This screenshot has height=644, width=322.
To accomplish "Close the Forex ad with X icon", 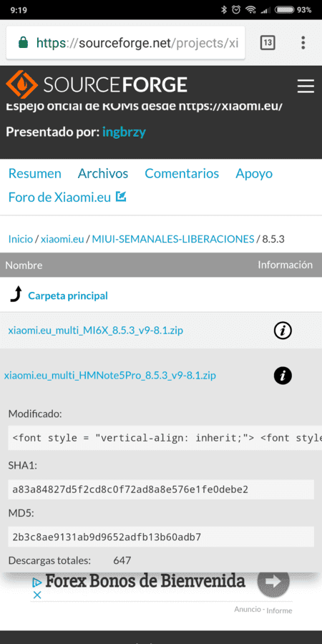I will 37,595.
